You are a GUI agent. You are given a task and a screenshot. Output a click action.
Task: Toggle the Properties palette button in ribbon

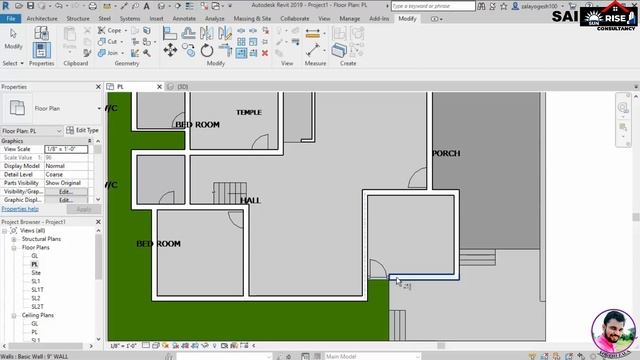[x=41, y=51]
